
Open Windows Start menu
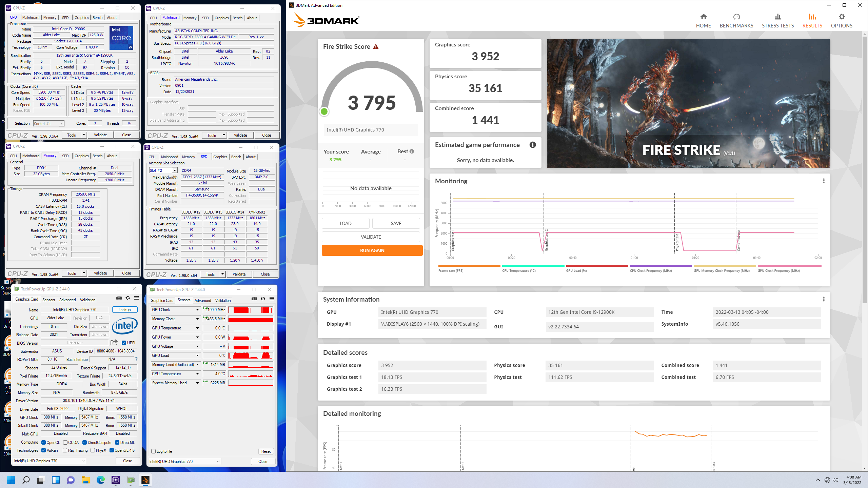point(11,480)
